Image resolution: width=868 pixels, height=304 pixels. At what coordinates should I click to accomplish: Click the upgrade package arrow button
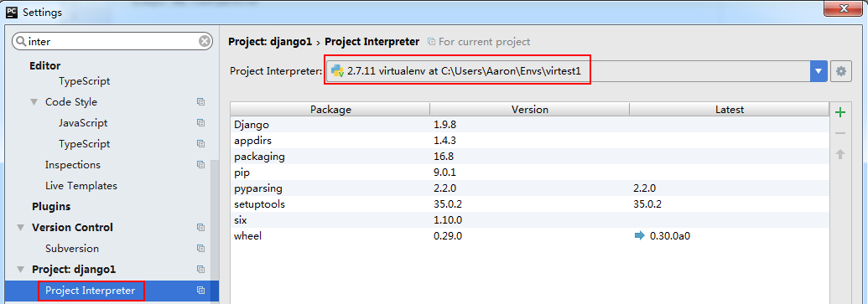coord(840,154)
